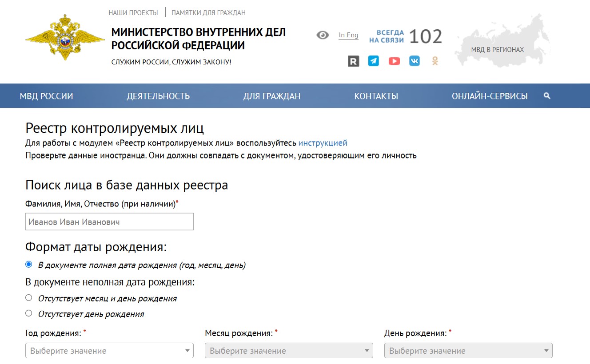Open the Rutube social media icon
This screenshot has height=364, width=590.
(x=353, y=61)
